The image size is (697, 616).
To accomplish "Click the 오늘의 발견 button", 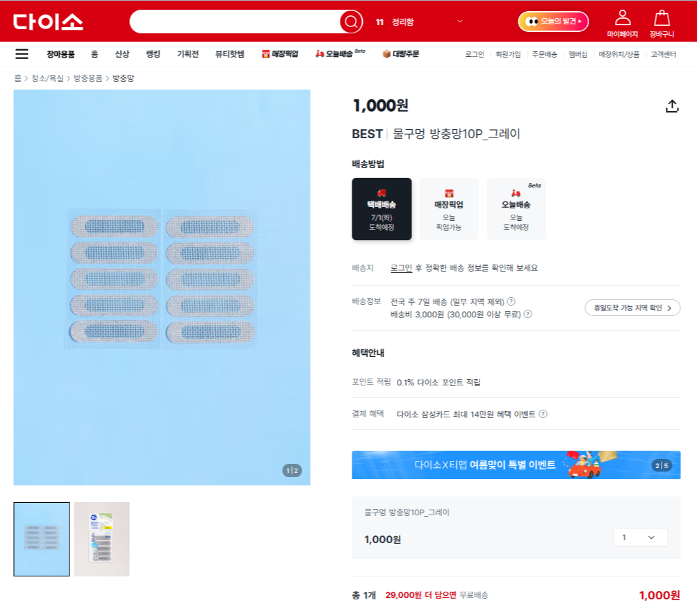I will pyautogui.click(x=553, y=22).
